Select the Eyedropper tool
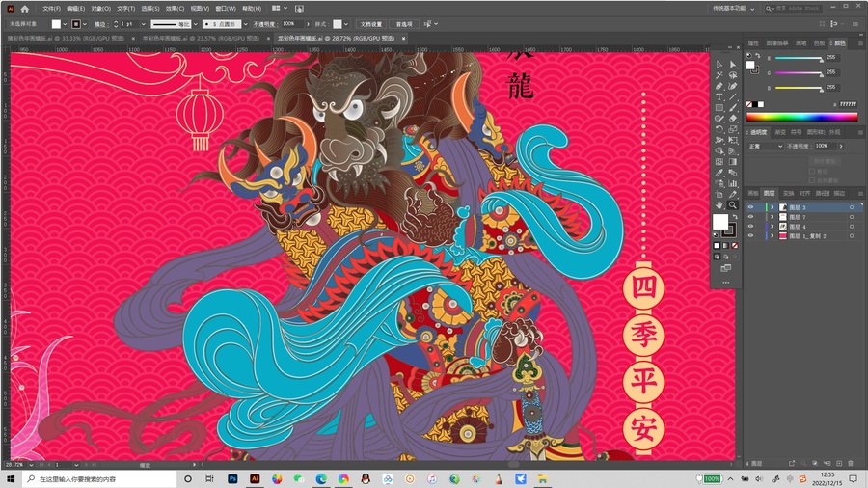Screen dimensions: 868x488 pos(719,173)
